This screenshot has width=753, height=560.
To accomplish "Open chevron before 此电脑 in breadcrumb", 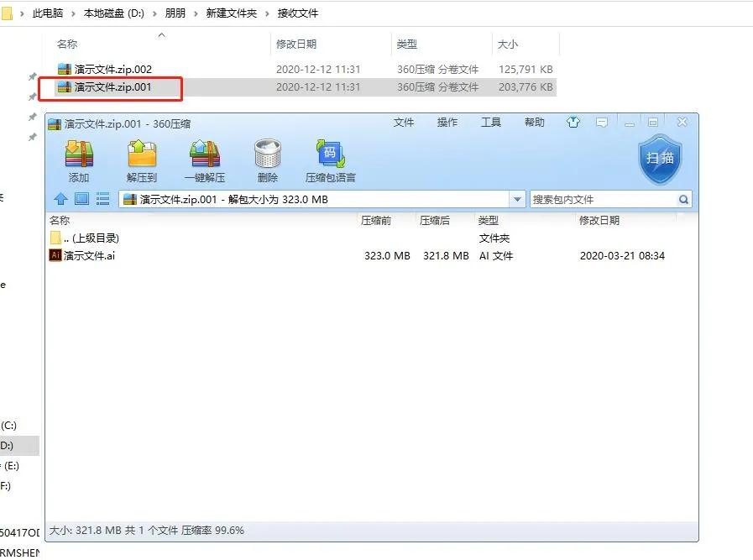I will (x=24, y=13).
